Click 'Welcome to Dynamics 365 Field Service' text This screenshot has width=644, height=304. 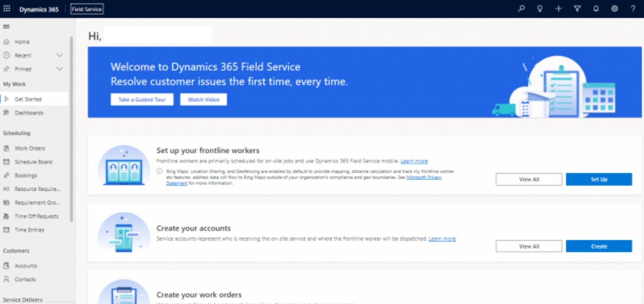[x=205, y=67]
